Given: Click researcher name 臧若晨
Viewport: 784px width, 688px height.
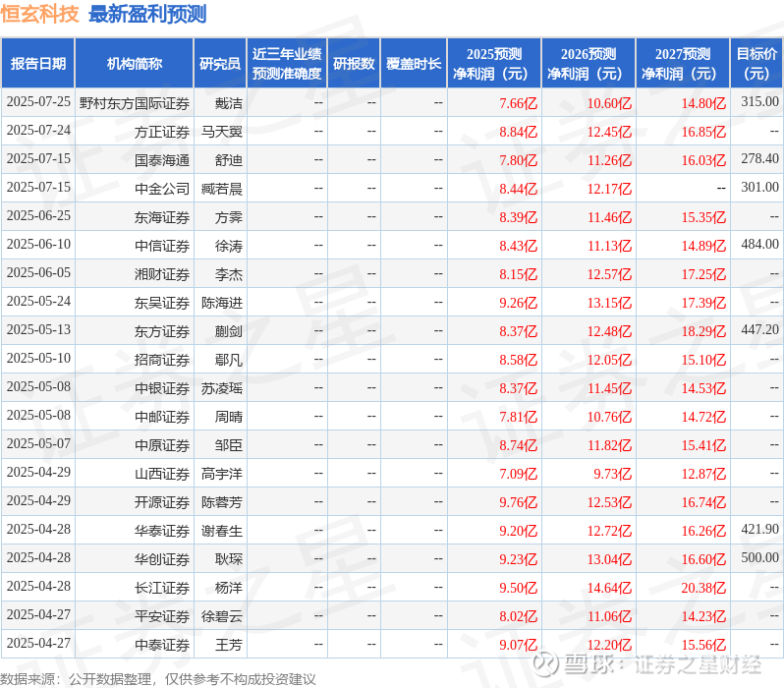Looking at the screenshot, I should click(222, 189).
